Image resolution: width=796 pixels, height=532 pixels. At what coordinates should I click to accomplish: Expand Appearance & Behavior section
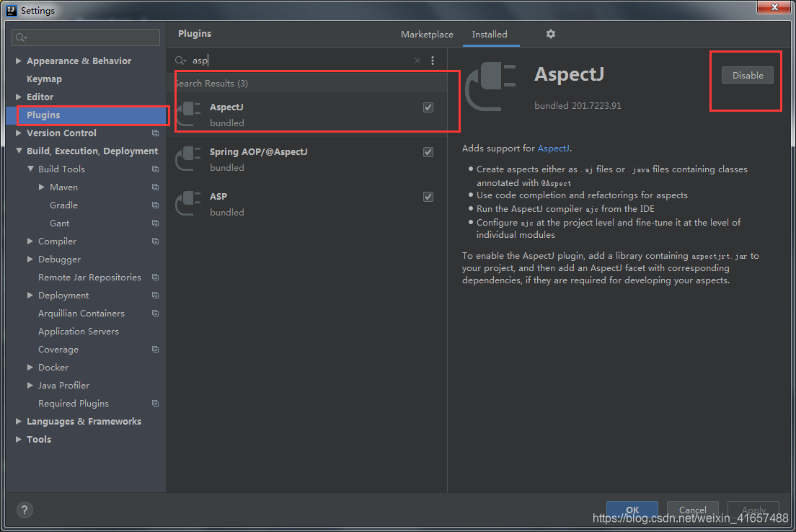pyautogui.click(x=18, y=61)
